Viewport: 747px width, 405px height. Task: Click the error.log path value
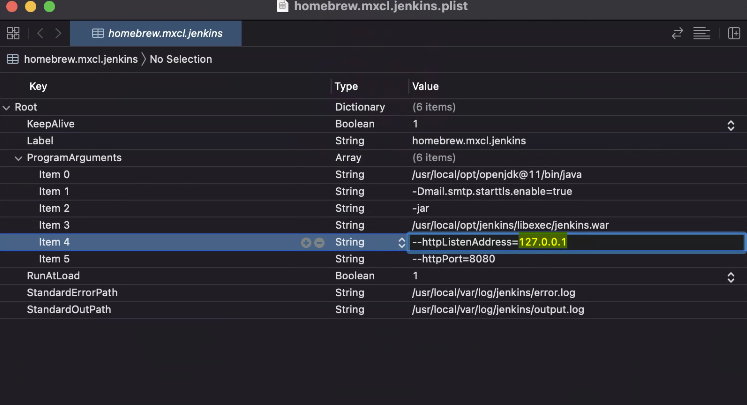[494, 293]
